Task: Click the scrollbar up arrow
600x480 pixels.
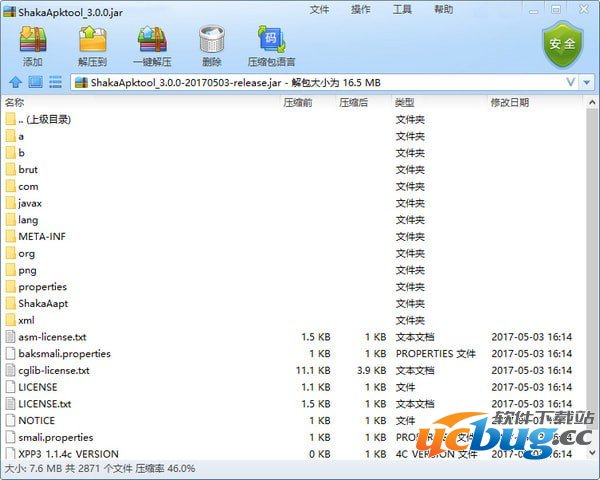Action: [x=592, y=102]
